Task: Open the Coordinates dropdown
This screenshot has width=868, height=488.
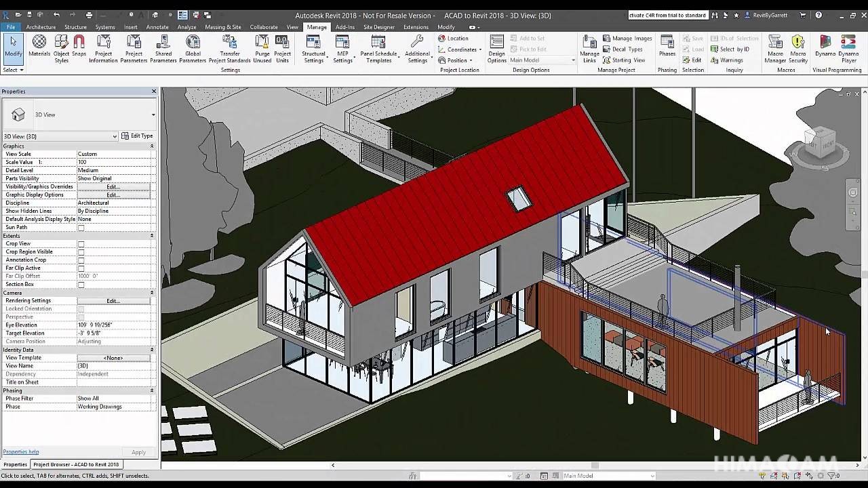Action: [460, 49]
